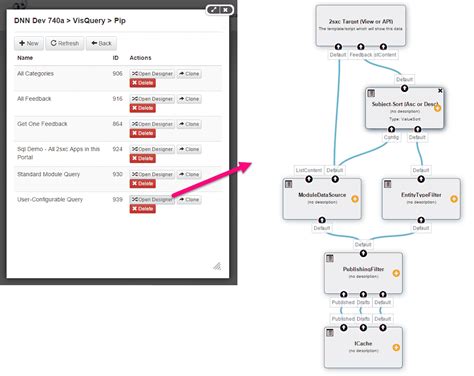Click ICache Default output endpoint
The width and height of the screenshot is (474, 376).
[x=383, y=328]
